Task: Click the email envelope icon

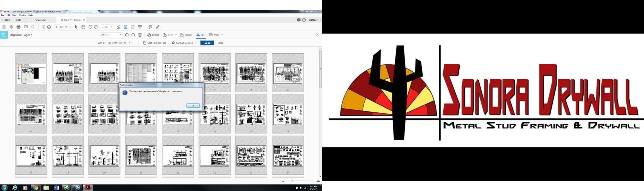Action: pyautogui.click(x=26, y=27)
